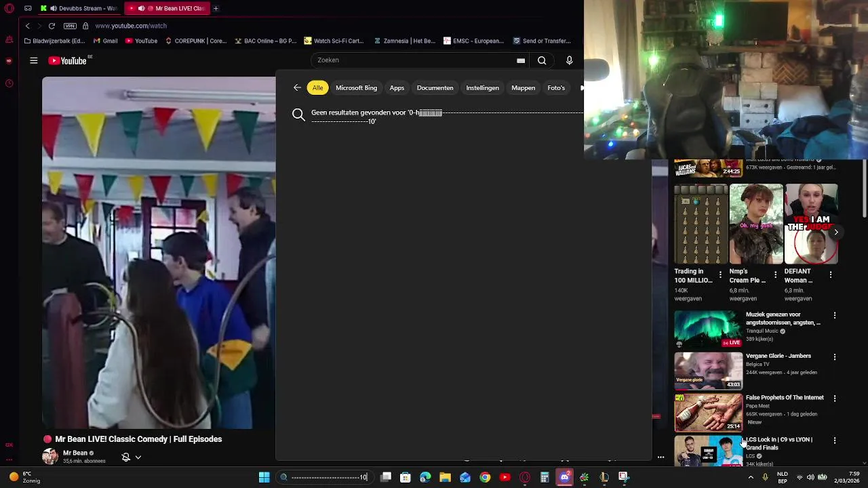Go to the YouTube home logo
This screenshot has height=488, width=868.
(68, 60)
